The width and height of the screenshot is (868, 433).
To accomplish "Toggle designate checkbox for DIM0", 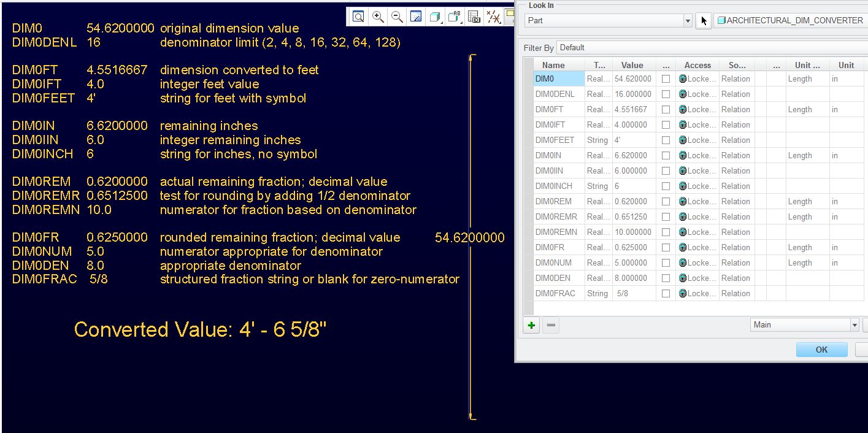I will tap(666, 79).
